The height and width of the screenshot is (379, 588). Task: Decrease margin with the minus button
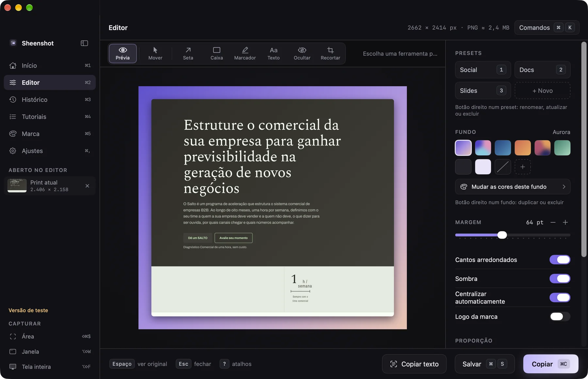pyautogui.click(x=553, y=222)
